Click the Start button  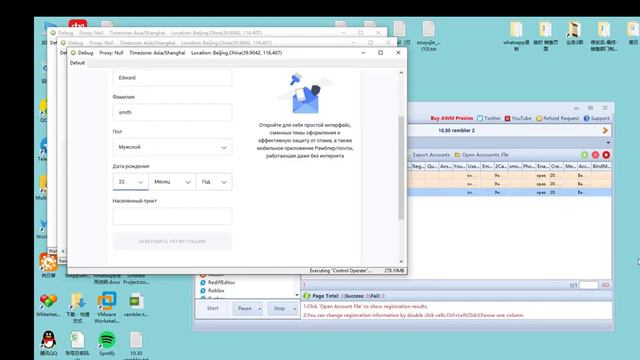pyautogui.click(x=213, y=309)
